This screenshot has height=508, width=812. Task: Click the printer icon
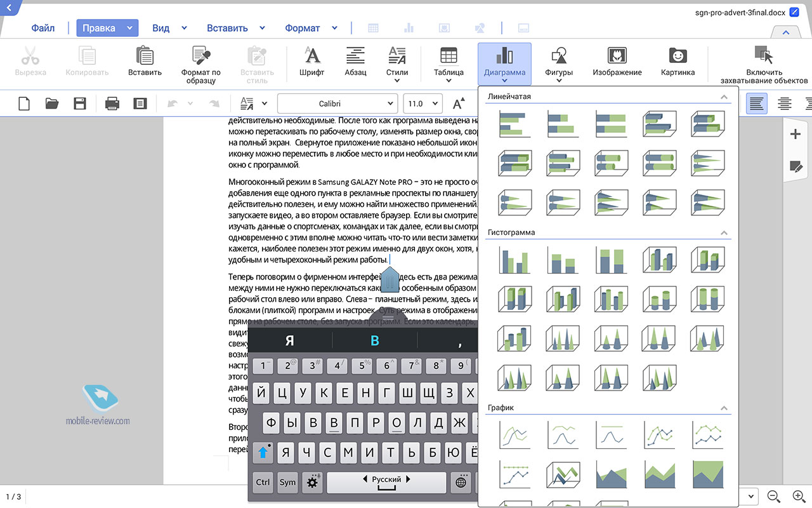pyautogui.click(x=112, y=104)
